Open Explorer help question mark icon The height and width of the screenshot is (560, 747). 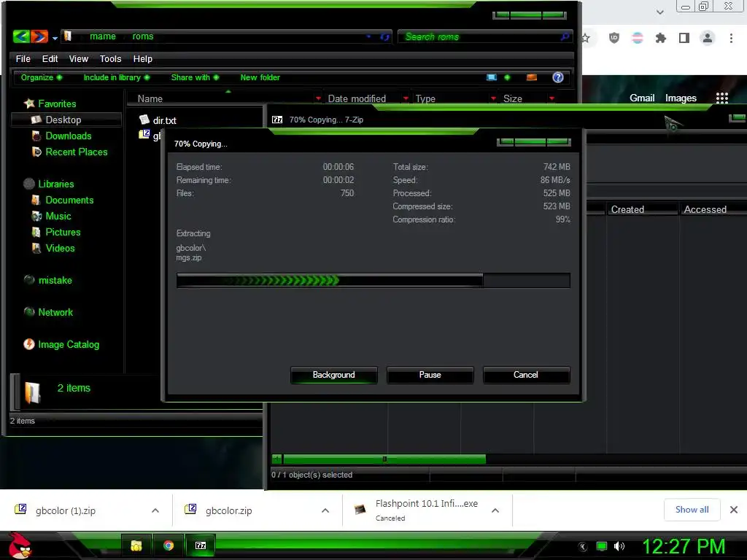tap(558, 77)
